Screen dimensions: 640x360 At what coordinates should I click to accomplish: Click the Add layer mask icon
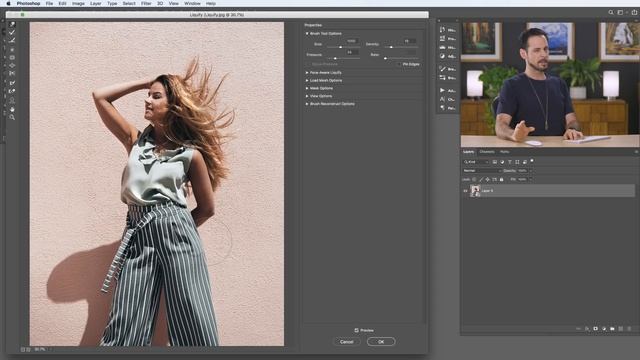coord(596,329)
